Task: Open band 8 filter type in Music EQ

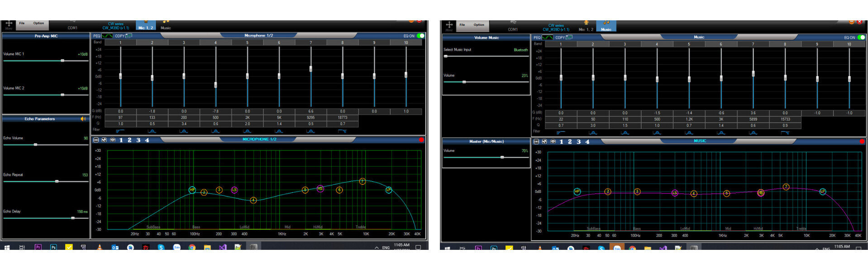Action: tap(785, 132)
